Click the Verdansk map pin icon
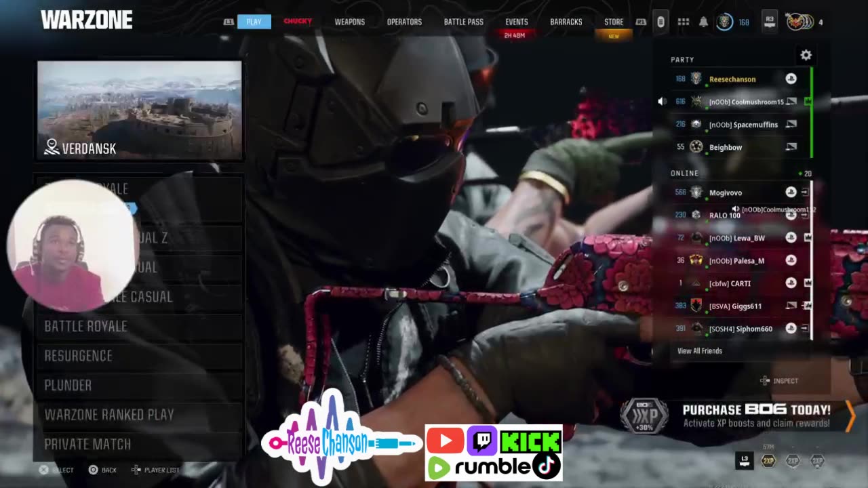868x488 pixels. click(52, 147)
